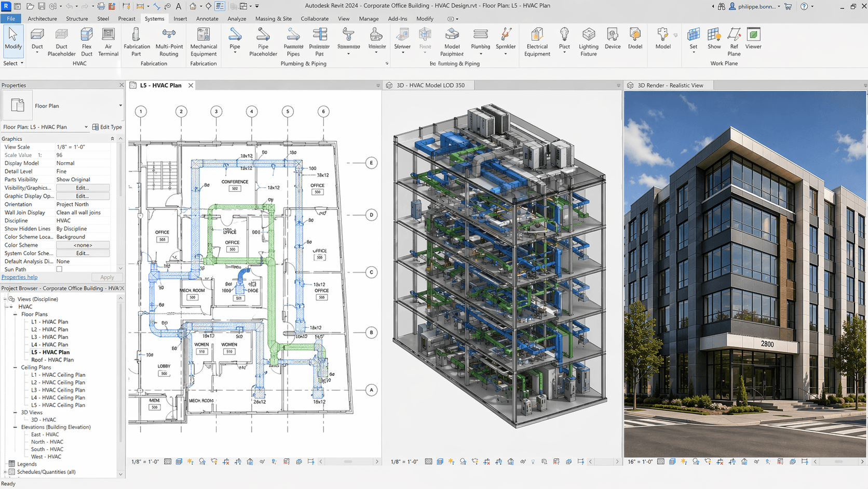Image resolution: width=868 pixels, height=489 pixels.
Task: Close the L5 - HVAC Plan view tab
Action: pyautogui.click(x=191, y=85)
